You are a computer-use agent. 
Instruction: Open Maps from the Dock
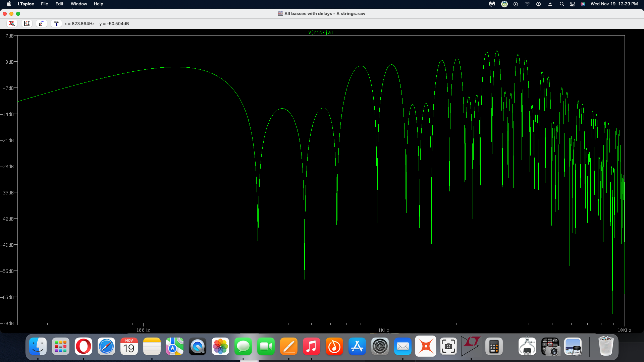175,346
